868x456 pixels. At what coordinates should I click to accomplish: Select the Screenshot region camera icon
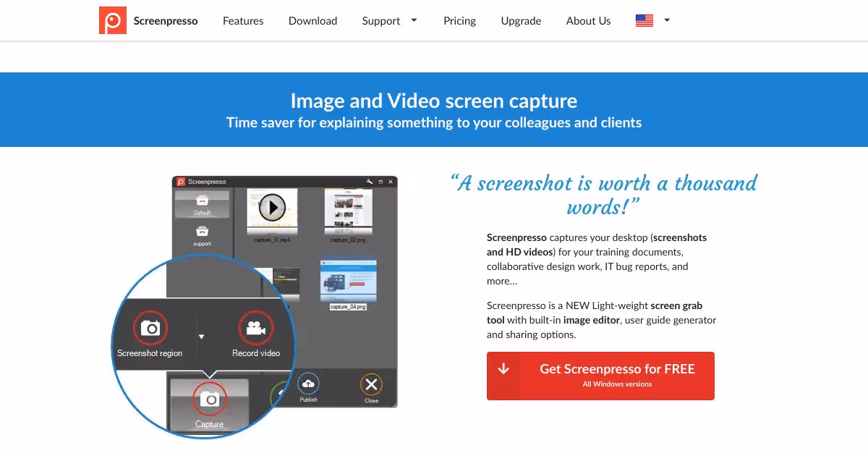click(150, 327)
